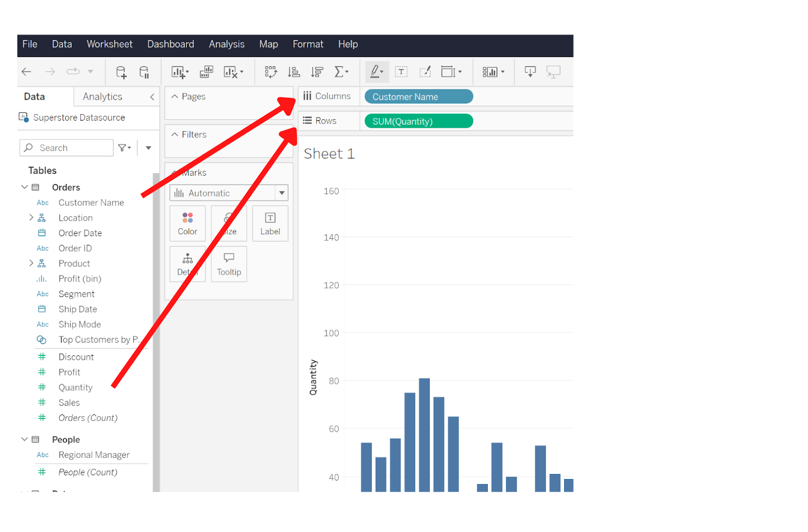Open the replay speed dropdown arrow
Image resolution: width=808 pixels, height=532 pixels.
(90, 72)
